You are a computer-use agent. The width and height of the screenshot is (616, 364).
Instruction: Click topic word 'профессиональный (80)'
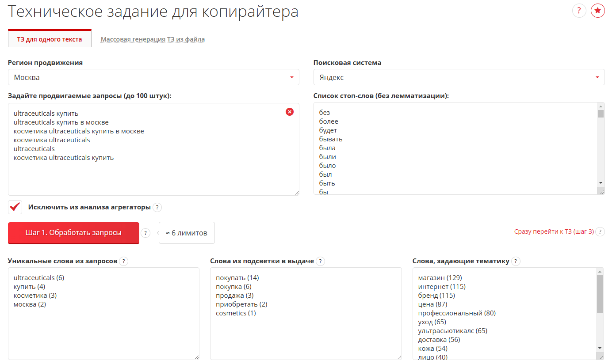coord(457,313)
